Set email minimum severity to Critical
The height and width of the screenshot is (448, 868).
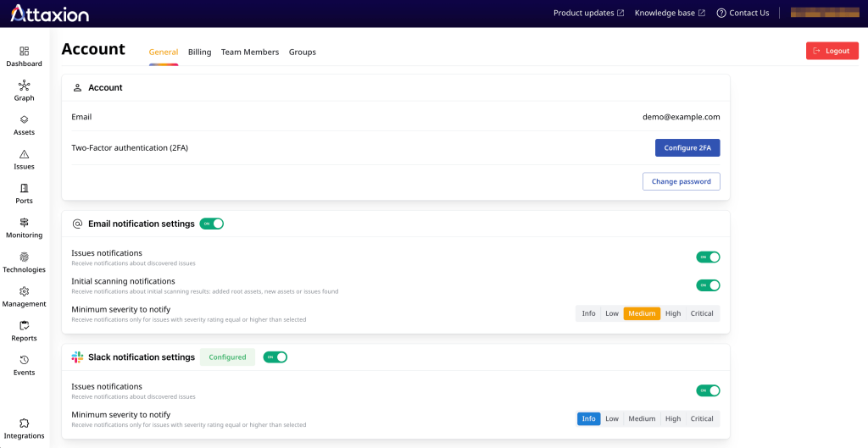pos(702,313)
